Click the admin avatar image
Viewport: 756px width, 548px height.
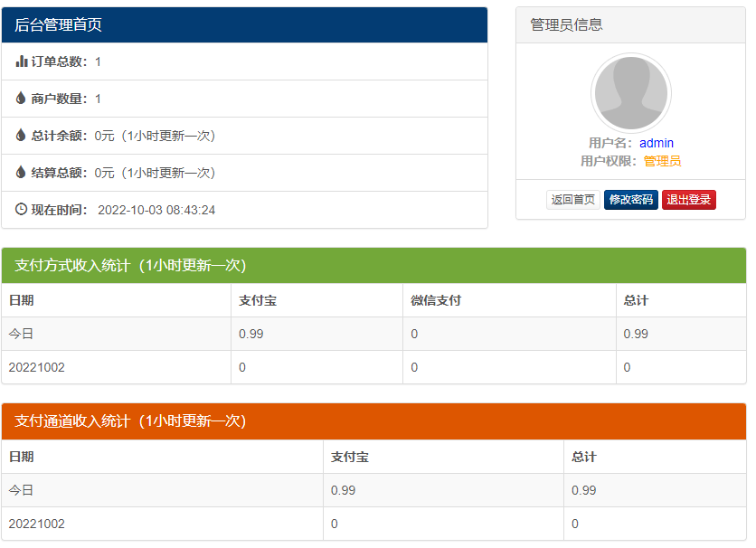tap(630, 93)
